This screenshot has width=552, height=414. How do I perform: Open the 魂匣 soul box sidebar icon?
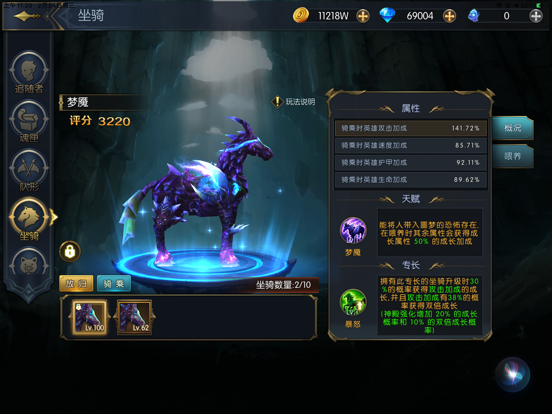[29, 121]
